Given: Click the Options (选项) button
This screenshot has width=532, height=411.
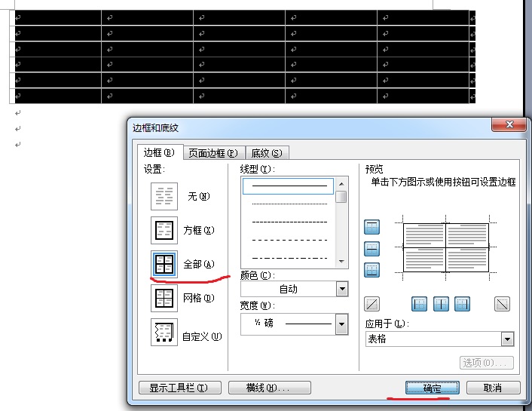Looking at the screenshot, I should (487, 363).
